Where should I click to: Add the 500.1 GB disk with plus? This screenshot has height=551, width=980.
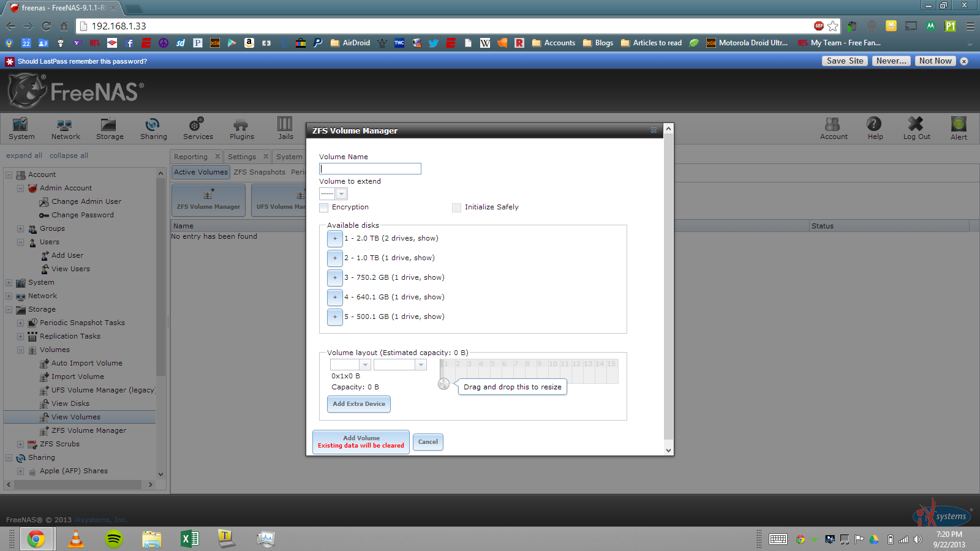(334, 317)
